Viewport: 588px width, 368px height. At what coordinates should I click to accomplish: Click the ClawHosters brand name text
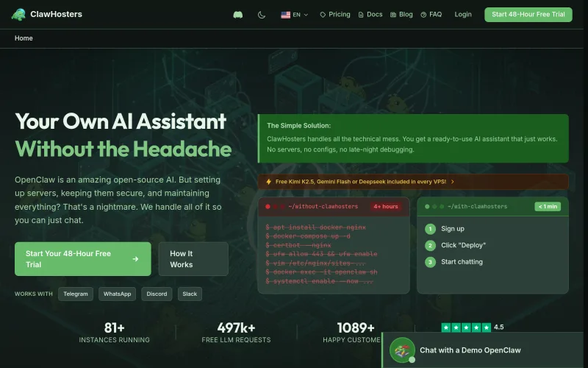(57, 14)
